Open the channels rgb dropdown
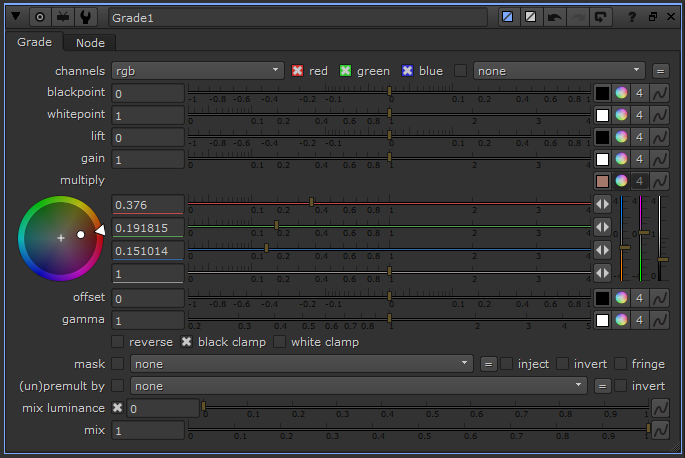 click(198, 71)
